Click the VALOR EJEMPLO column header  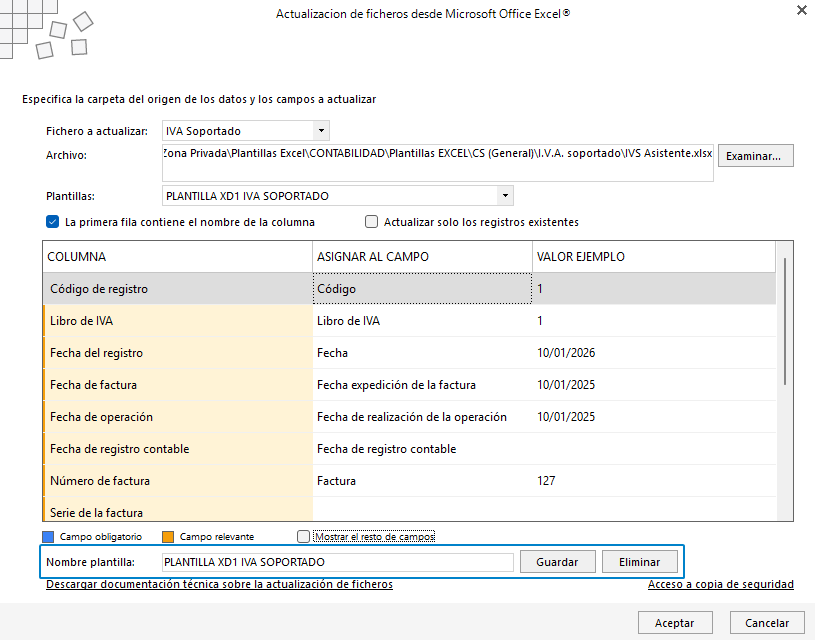click(x=653, y=256)
